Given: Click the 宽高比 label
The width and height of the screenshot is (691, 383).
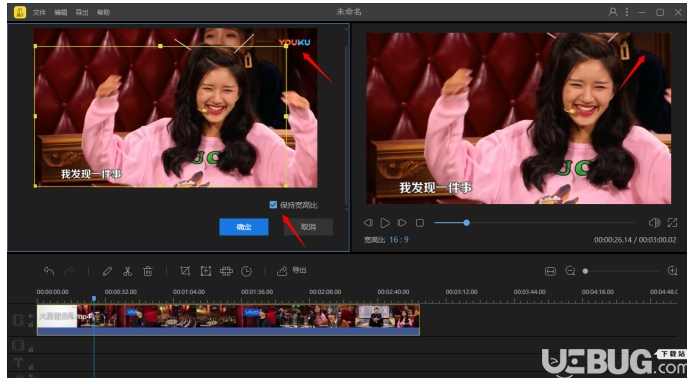Looking at the screenshot, I should tap(374, 240).
